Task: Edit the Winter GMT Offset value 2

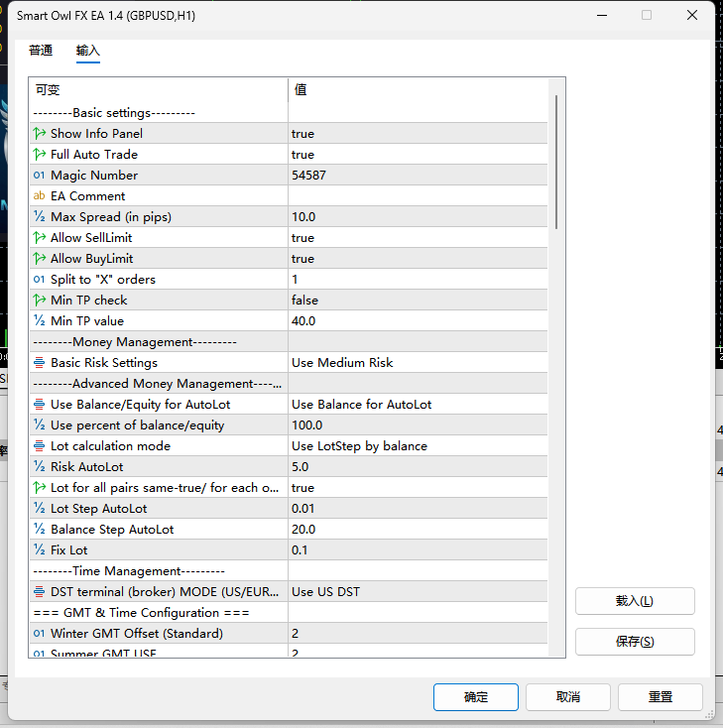Action: (x=418, y=634)
